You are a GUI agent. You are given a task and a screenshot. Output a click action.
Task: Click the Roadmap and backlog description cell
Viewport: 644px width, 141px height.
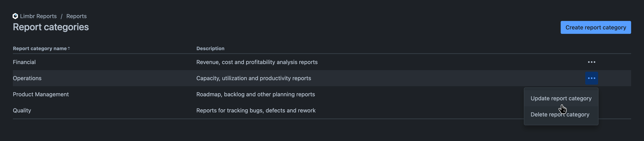click(256, 94)
